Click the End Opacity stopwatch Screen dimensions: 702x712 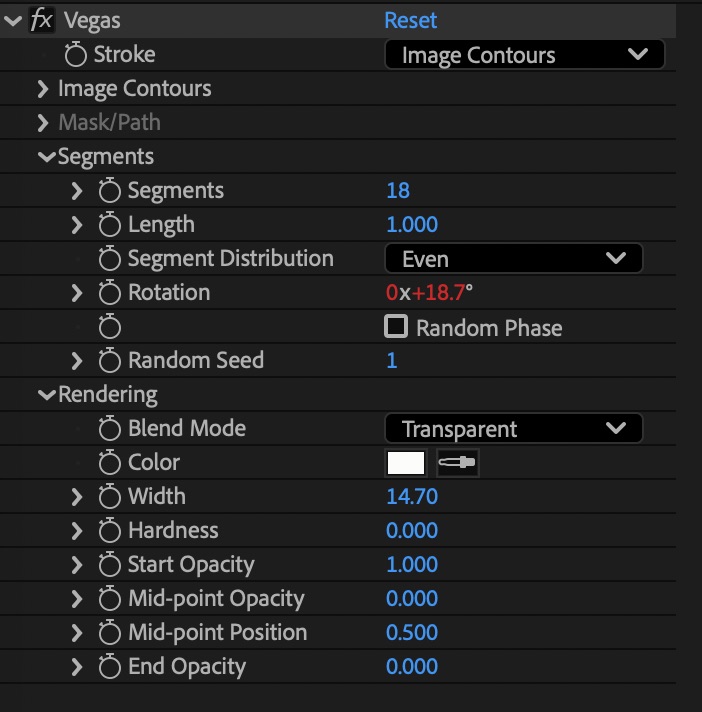click(x=110, y=667)
